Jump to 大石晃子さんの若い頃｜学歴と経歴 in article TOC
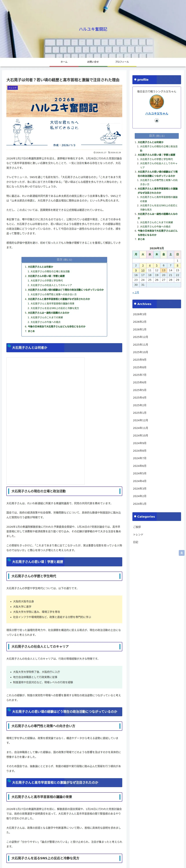Screen dimensions: 186x868 coord(46,276)
